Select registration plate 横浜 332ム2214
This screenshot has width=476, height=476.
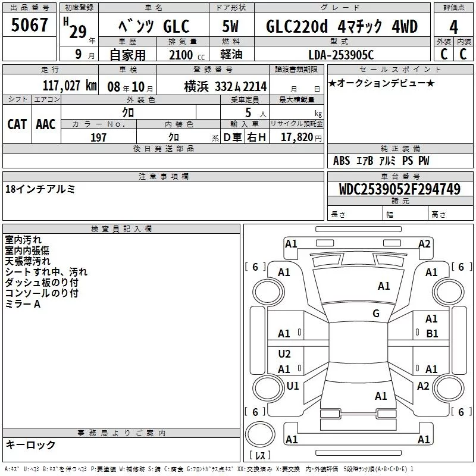coord(226,87)
